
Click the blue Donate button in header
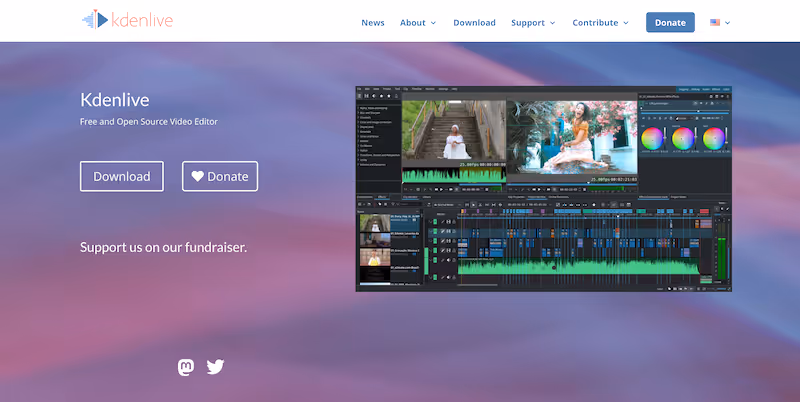click(670, 22)
